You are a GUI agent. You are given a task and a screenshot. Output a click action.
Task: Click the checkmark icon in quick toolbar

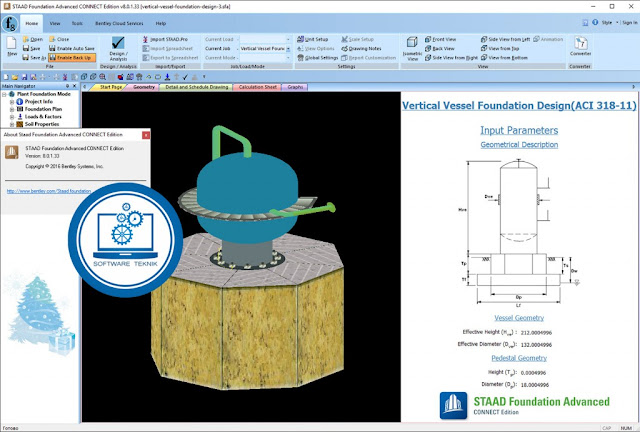click(x=185, y=77)
